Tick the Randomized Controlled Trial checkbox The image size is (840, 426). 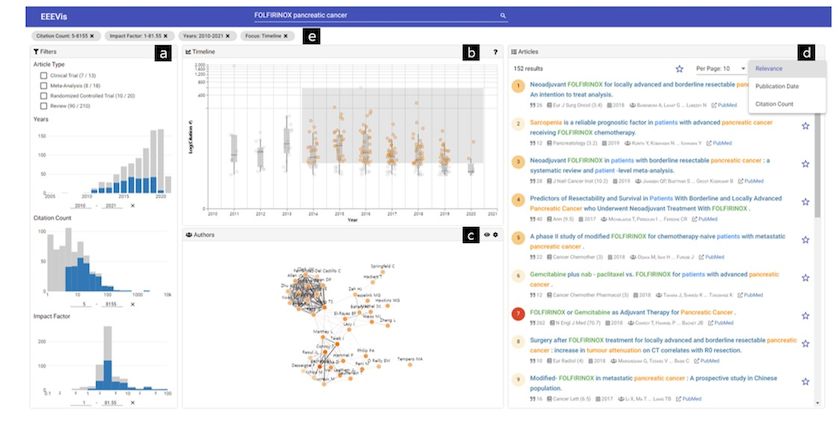pos(44,94)
